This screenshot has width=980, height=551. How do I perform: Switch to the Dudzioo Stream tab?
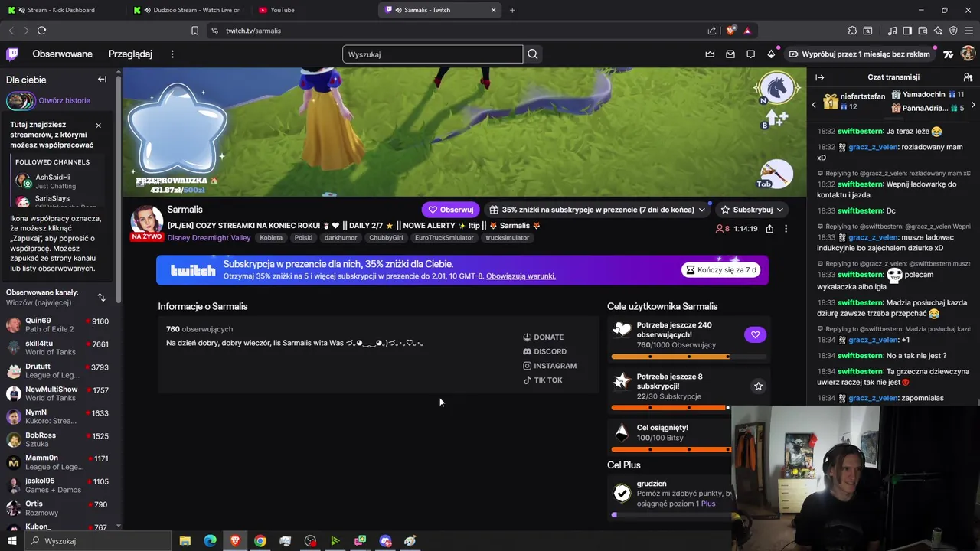[x=187, y=10]
